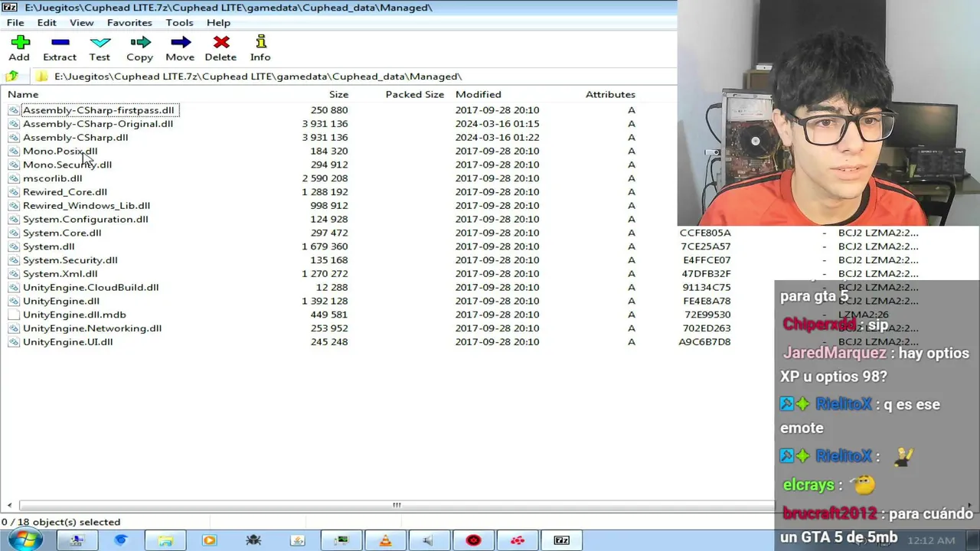
Task: Select System.Configuration.dll file
Action: click(x=86, y=220)
